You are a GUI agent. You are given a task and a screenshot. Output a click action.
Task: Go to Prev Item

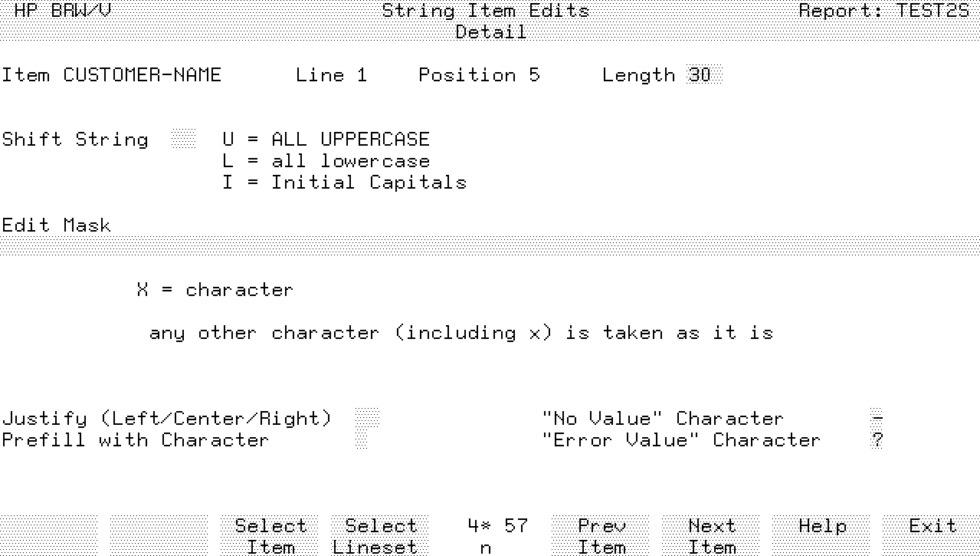601,536
